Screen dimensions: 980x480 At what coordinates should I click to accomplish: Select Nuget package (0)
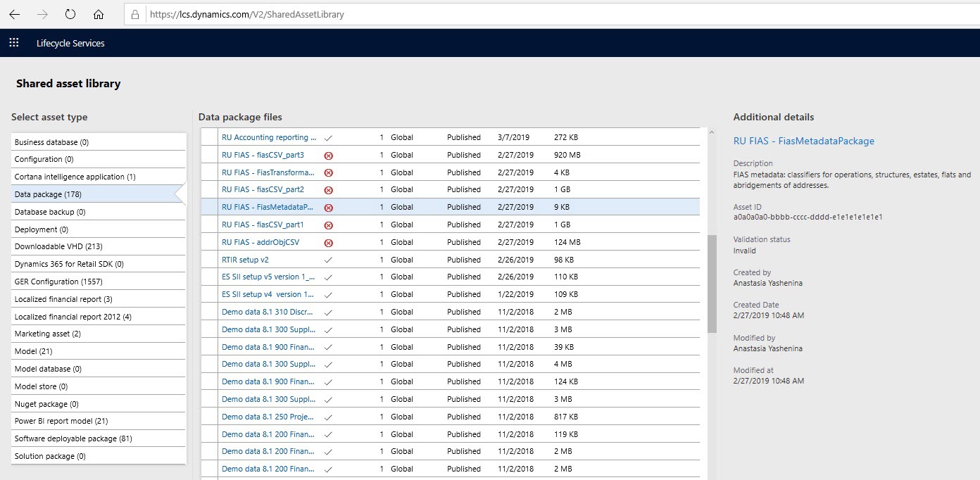tap(99, 404)
